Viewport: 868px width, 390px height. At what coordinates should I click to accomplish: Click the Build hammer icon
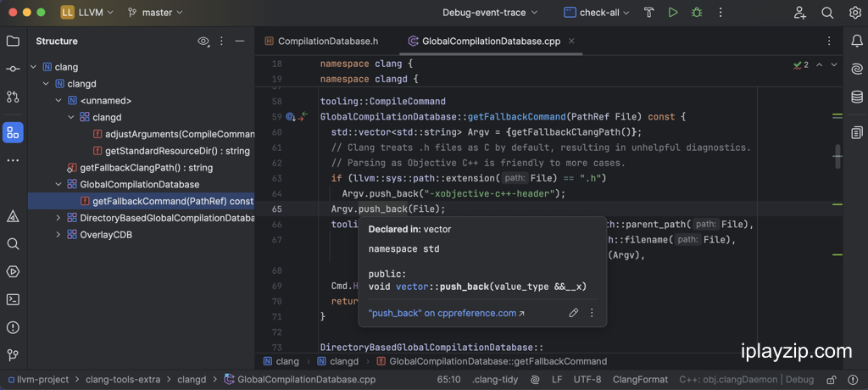pos(649,12)
